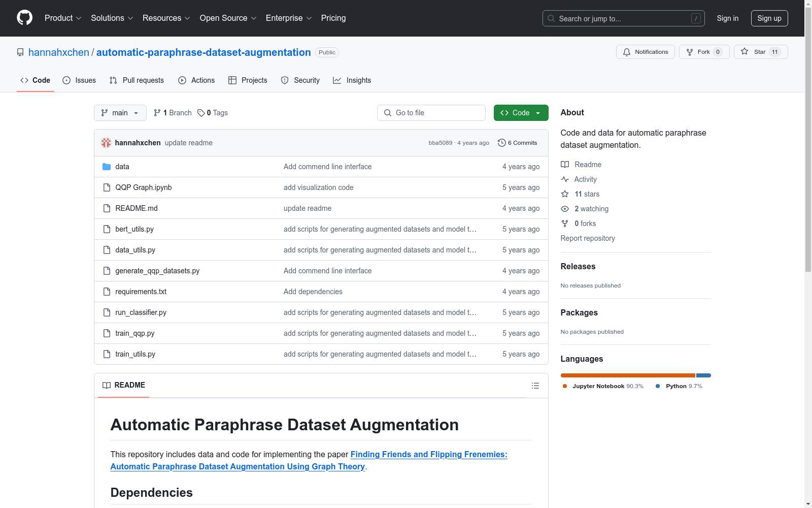Click the search magnifier icon in header
Screen dimensions: 812x508
[551, 18]
